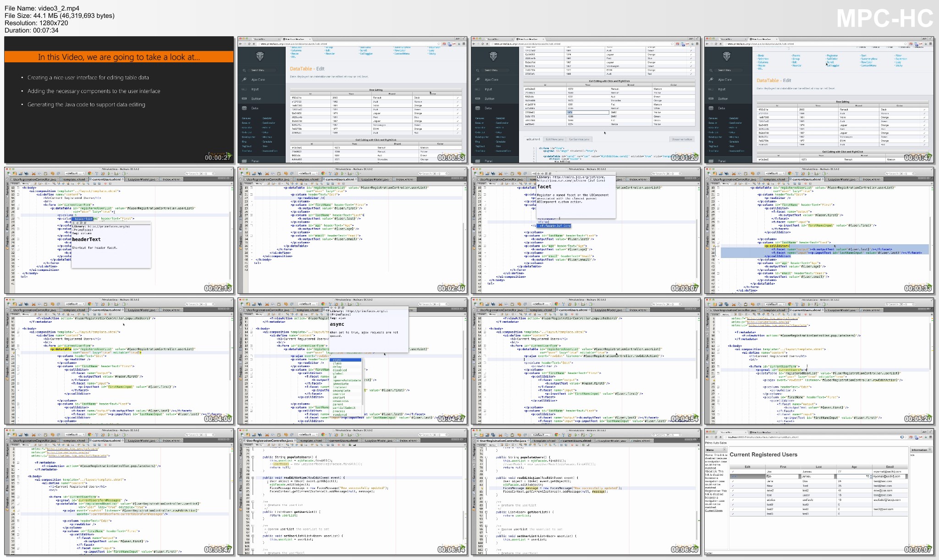Click PrimeFaces logo in 00:00:53 frame

(260, 56)
